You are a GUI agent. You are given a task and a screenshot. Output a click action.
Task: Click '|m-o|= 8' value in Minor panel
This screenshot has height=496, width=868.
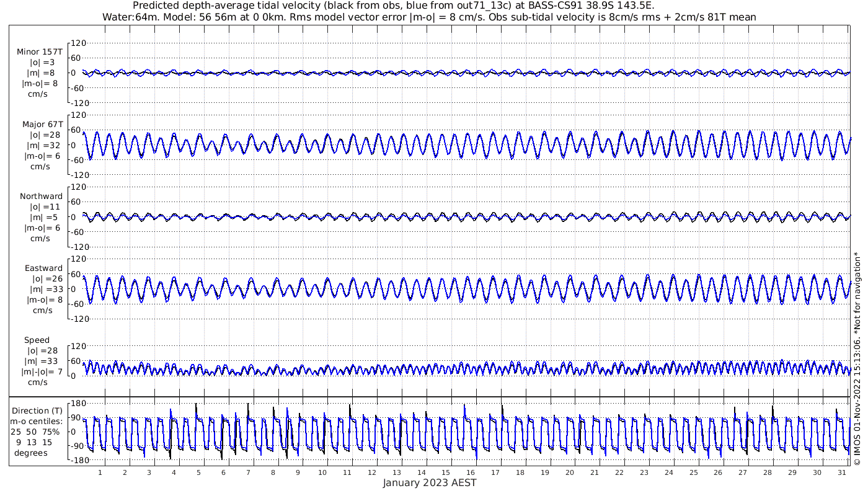tap(40, 83)
